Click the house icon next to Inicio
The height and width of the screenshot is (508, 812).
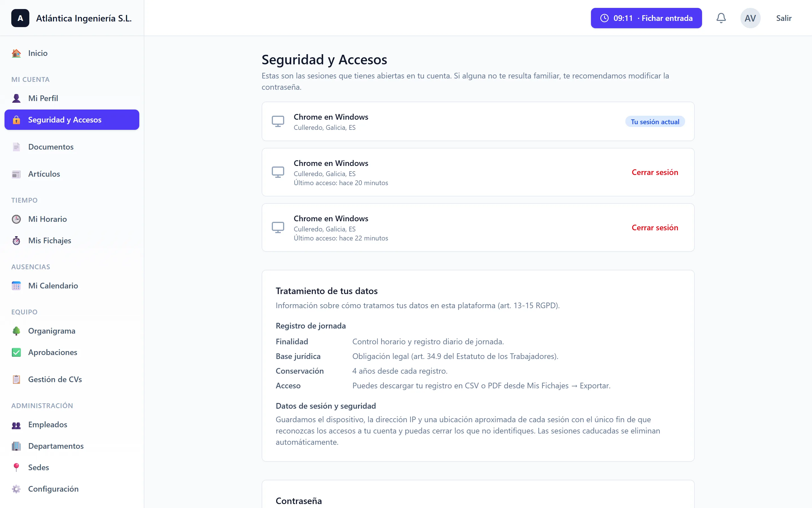click(16, 53)
